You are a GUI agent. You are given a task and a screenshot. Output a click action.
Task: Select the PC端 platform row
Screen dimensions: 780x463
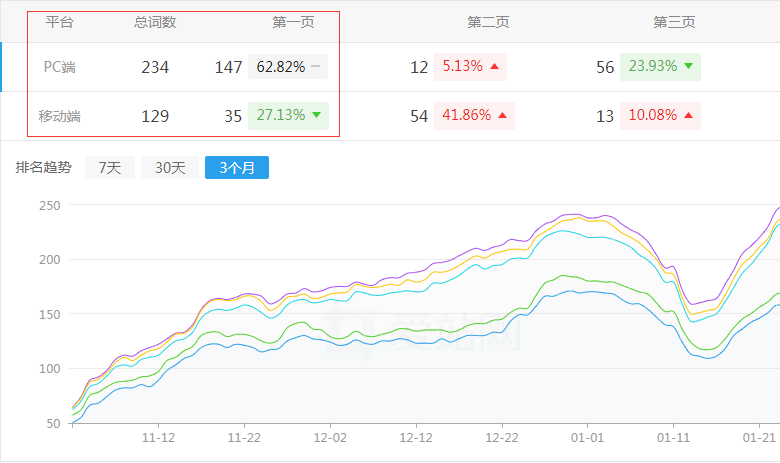coord(60,67)
